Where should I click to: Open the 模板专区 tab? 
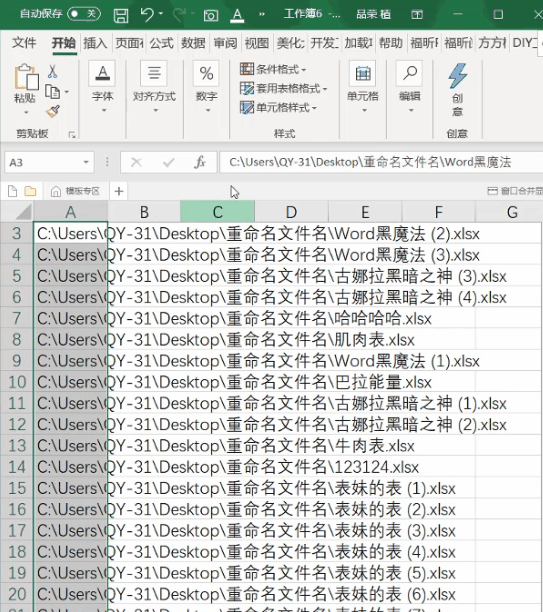tap(76, 191)
